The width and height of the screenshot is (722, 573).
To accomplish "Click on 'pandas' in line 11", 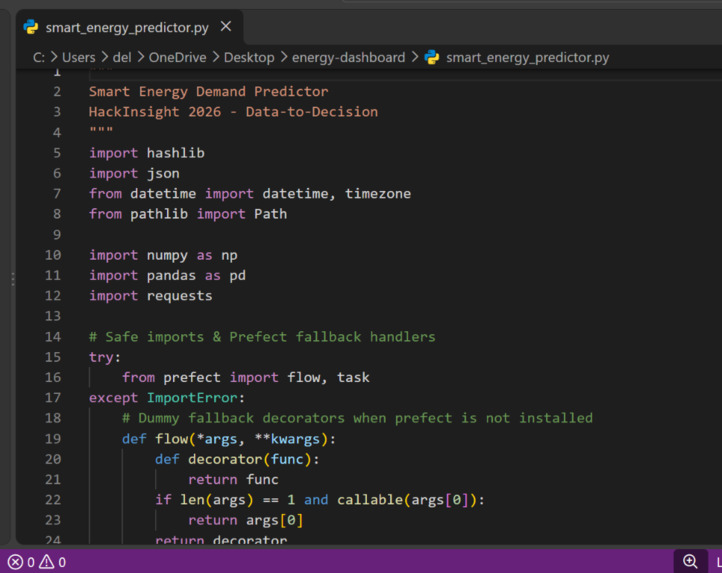I will point(171,275).
